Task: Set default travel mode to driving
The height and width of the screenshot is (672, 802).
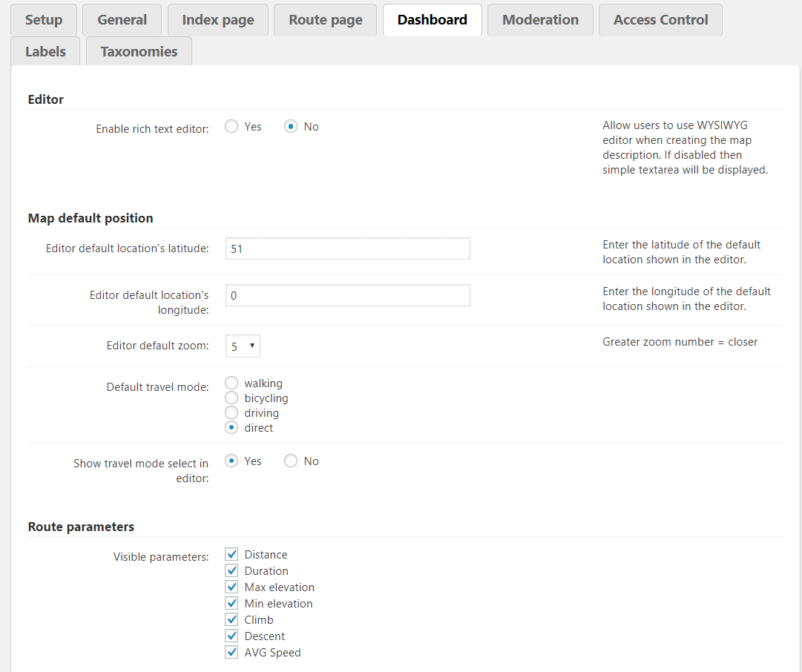Action: pyautogui.click(x=231, y=412)
